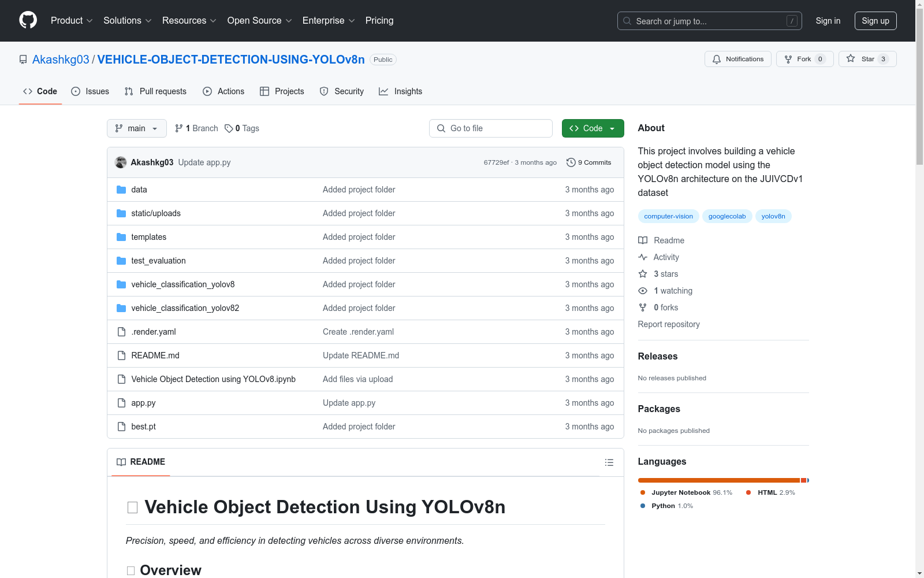Switch to the Pull requests tab
924x578 pixels.
tap(155, 91)
